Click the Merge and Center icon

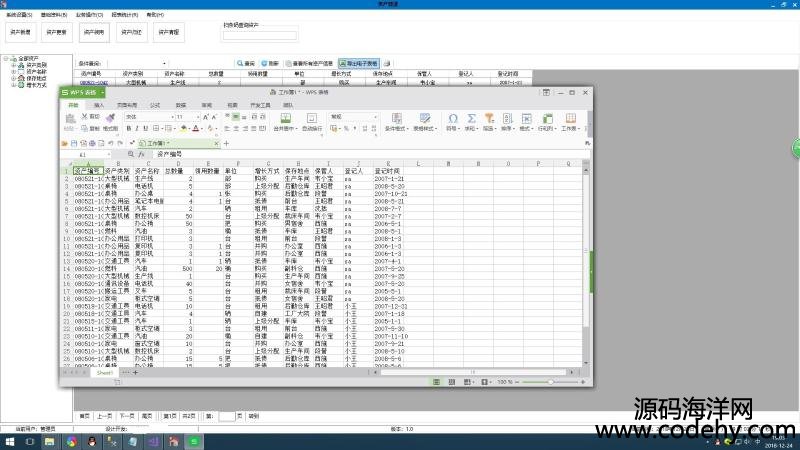[x=284, y=118]
